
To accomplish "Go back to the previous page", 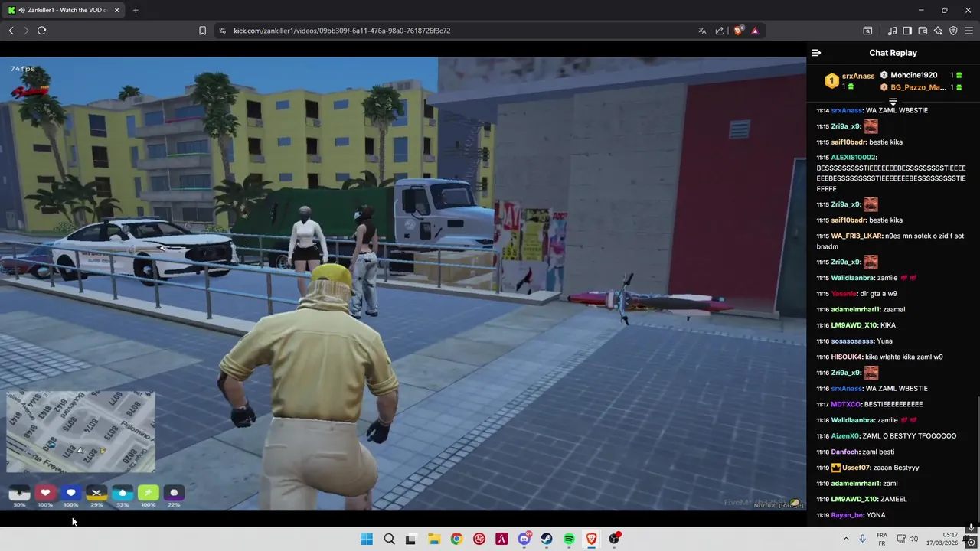I will (11, 31).
